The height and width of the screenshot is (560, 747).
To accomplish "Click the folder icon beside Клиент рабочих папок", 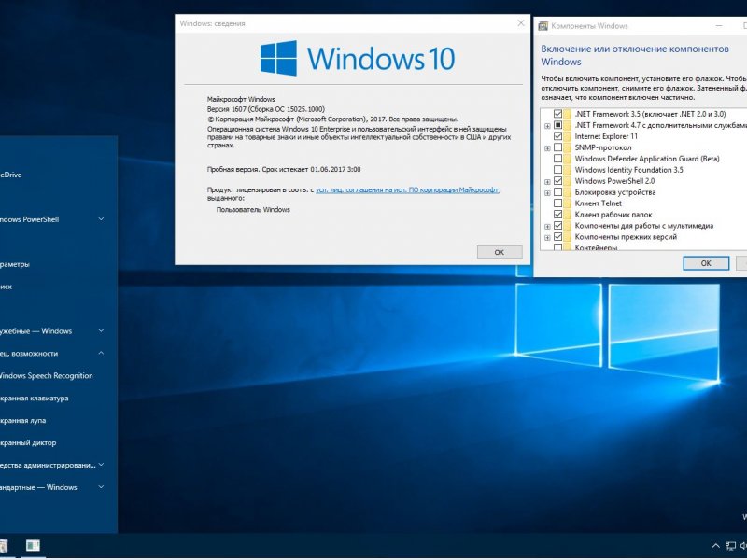I will 568,215.
